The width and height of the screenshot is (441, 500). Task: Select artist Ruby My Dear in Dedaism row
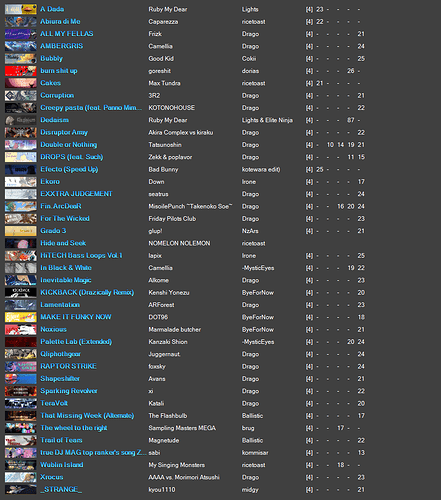click(x=168, y=120)
